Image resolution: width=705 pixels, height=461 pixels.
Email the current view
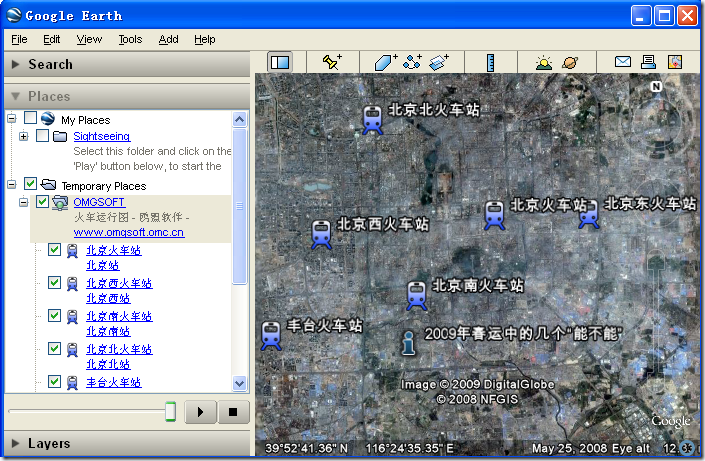coord(623,62)
